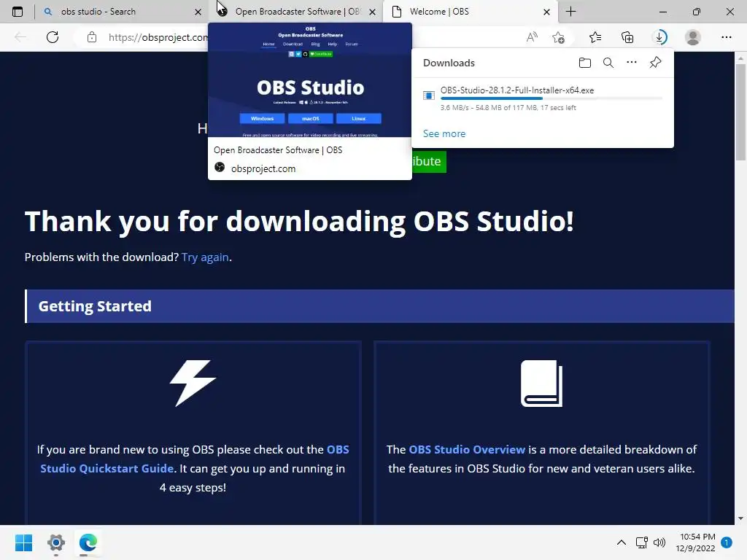
Task: Click the book overview icon
Action: 542,384
